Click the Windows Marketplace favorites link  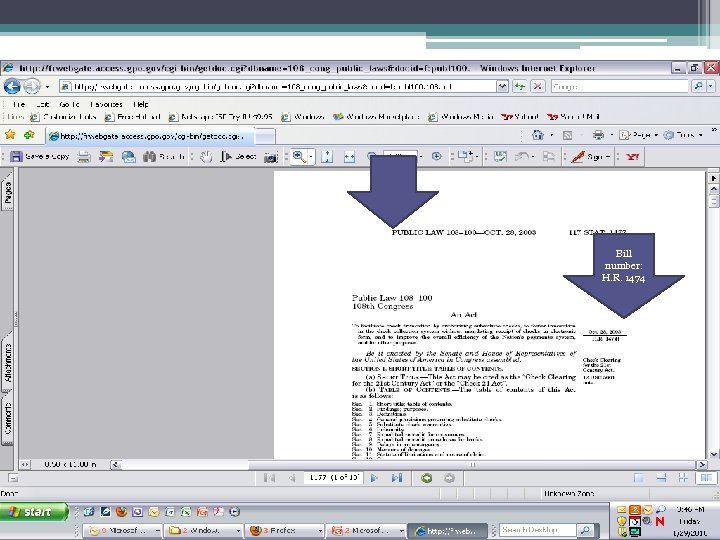(x=376, y=117)
